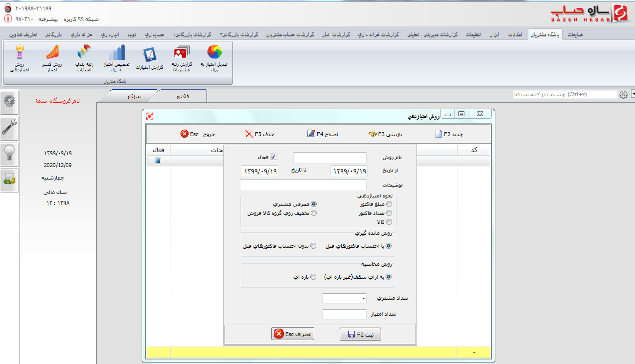This screenshot has width=635, height=364.
Task: Expand dropdown arrow beside search settings gear
Action: pyautogui.click(x=633, y=94)
